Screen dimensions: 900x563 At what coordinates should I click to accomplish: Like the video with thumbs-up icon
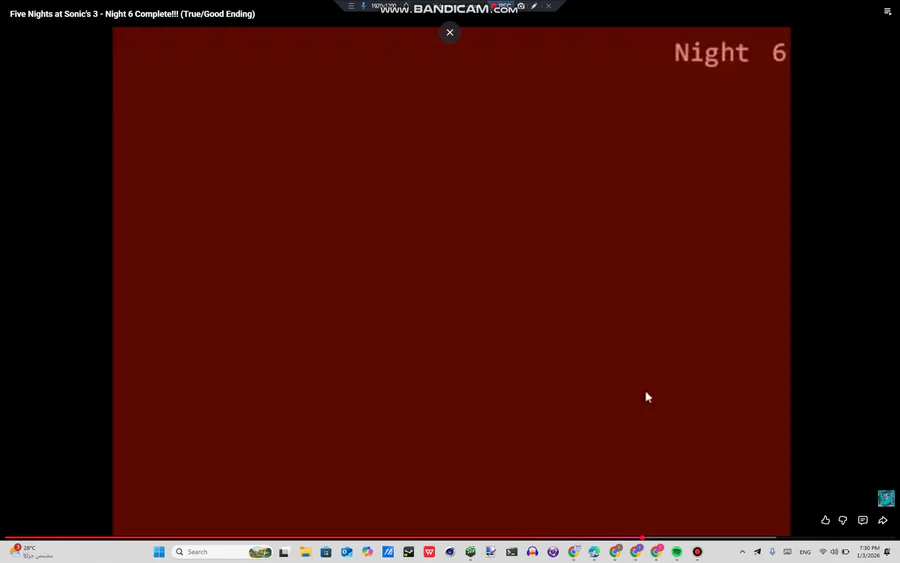click(x=825, y=520)
